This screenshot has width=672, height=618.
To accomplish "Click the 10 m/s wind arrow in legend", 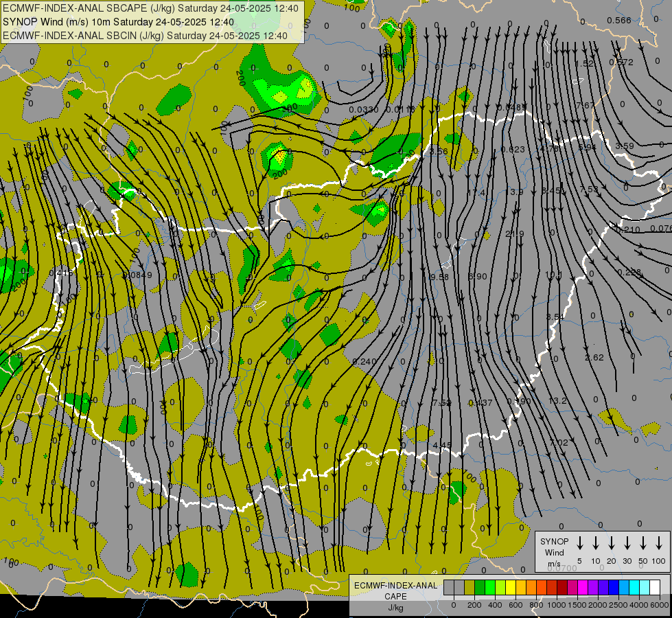I will click(x=596, y=543).
